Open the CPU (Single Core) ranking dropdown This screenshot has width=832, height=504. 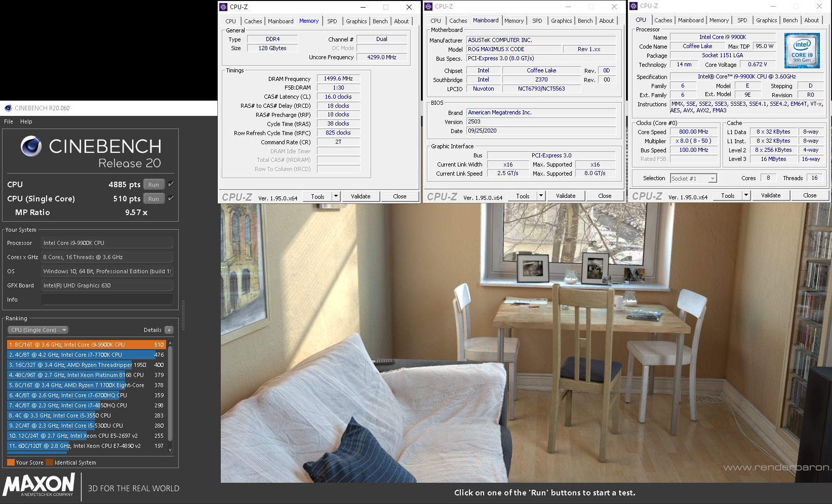(38, 330)
